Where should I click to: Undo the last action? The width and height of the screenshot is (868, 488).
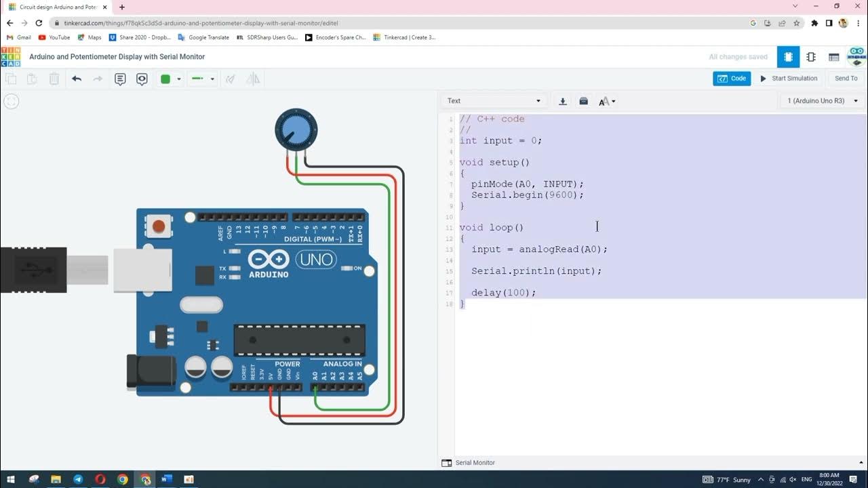point(77,79)
